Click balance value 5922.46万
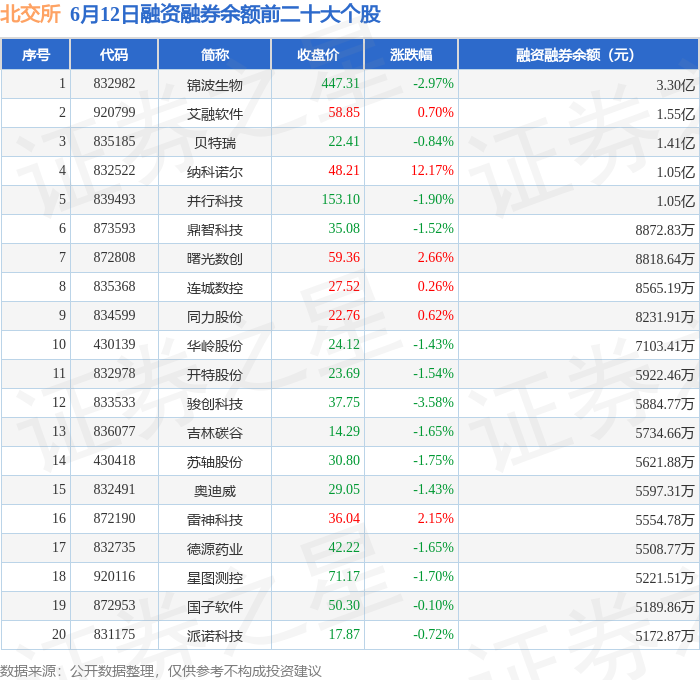 665,375
